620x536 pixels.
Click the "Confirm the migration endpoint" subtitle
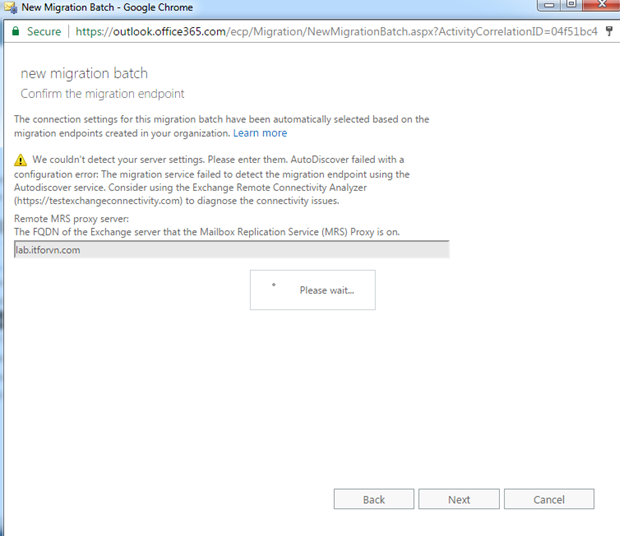point(102,93)
